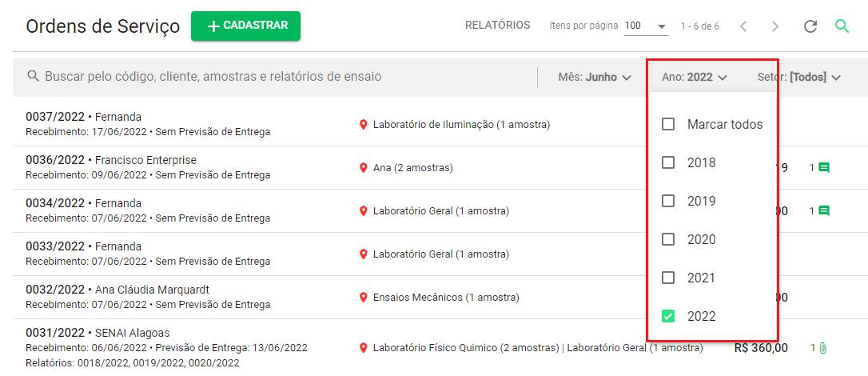Screen dimensions: 868x376
Task: Click the CADASTRAR button
Action: point(246,26)
